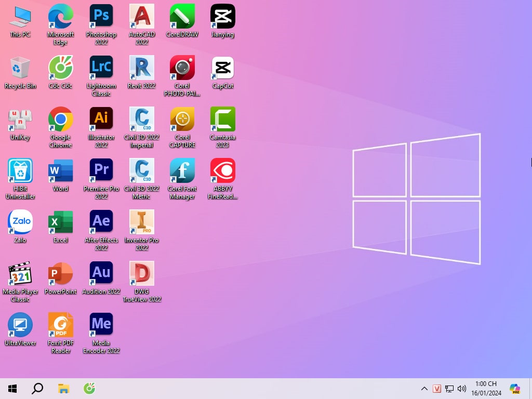Select Audition 2022 shortcut
The width and height of the screenshot is (532, 399).
101,278
